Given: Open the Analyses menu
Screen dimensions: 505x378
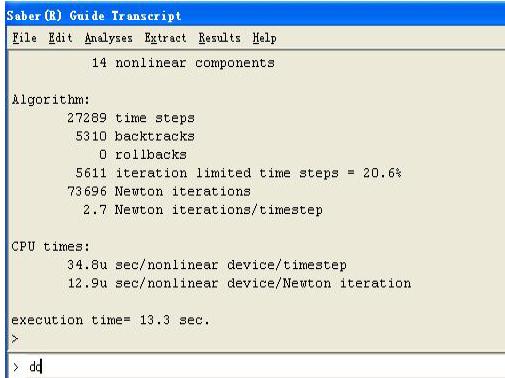Looking at the screenshot, I should (109, 38).
